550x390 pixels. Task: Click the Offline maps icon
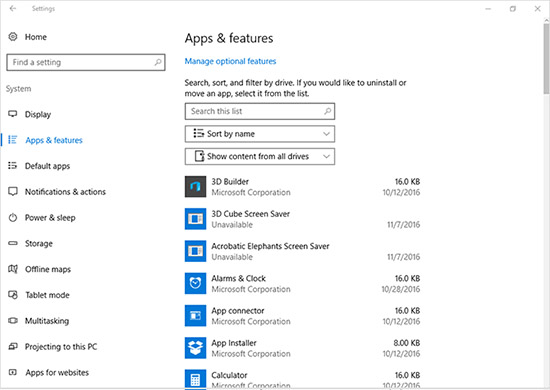[x=13, y=269]
